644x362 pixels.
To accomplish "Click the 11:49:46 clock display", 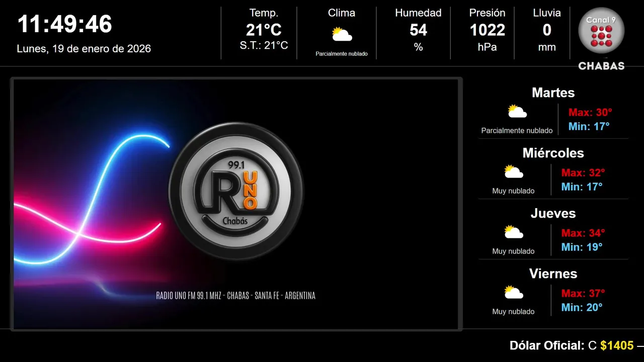I will click(x=65, y=24).
